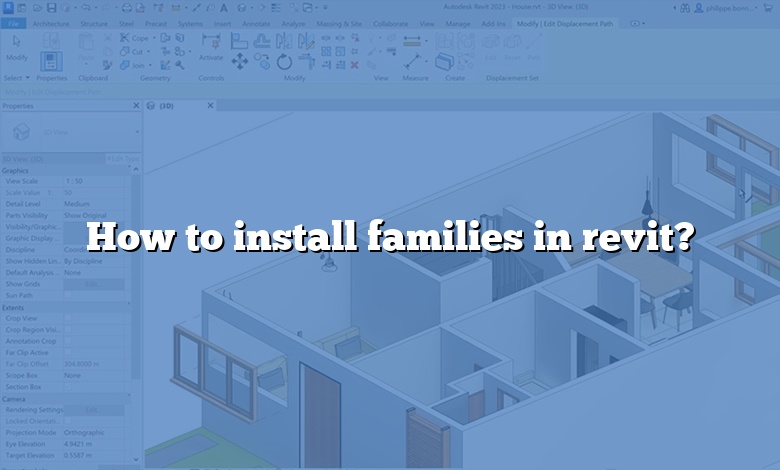Viewport: 780px width, 470px height.
Task: Click the binoculars search icon in title bar
Action: coord(685,8)
